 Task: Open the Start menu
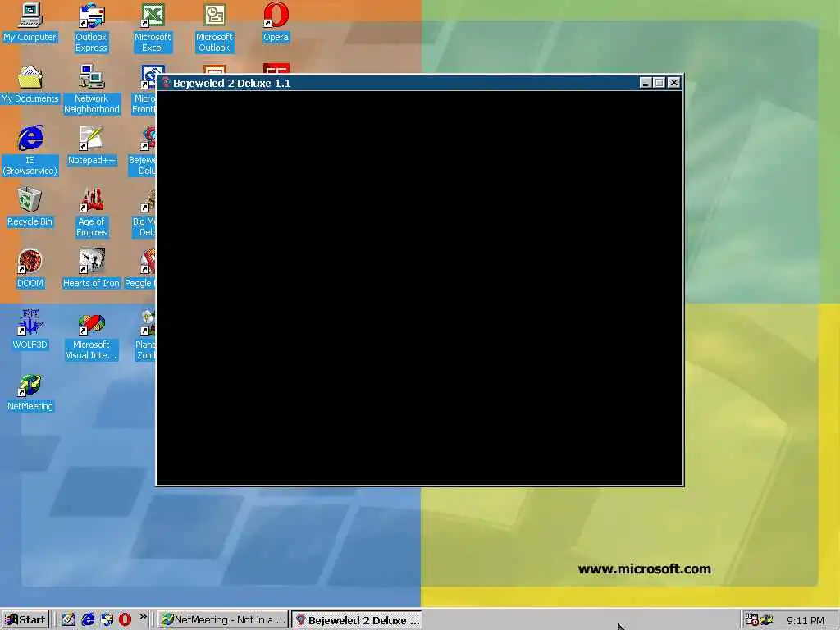pos(25,620)
